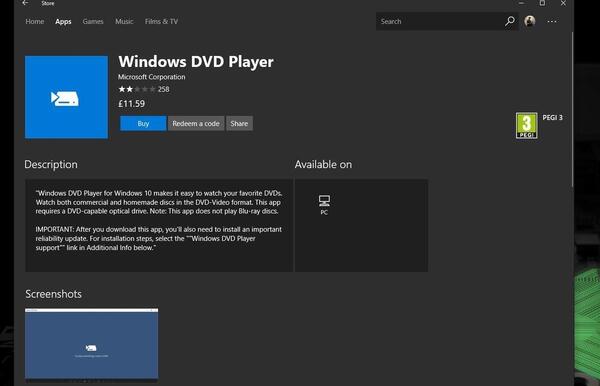The height and width of the screenshot is (386, 600).
Task: Click the search magnifier icon
Action: [509, 21]
